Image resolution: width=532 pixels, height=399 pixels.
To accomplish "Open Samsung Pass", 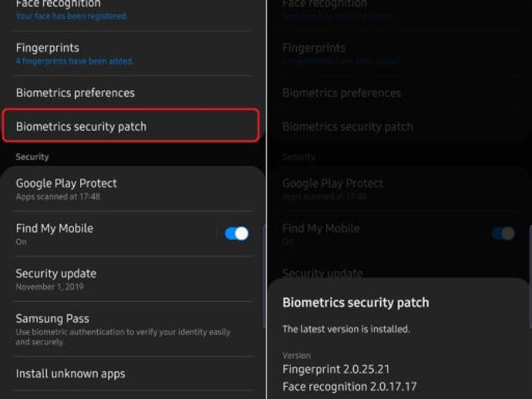I will (x=52, y=318).
